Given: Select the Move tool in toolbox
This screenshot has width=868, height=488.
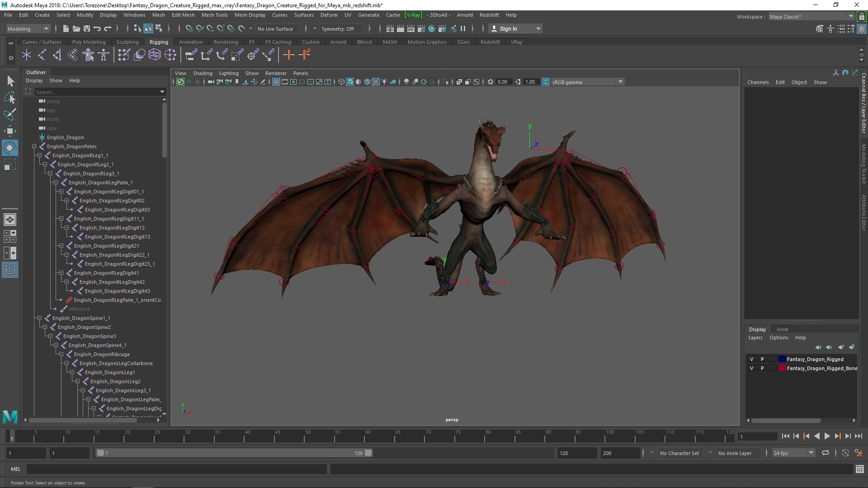Looking at the screenshot, I should pyautogui.click(x=9, y=131).
